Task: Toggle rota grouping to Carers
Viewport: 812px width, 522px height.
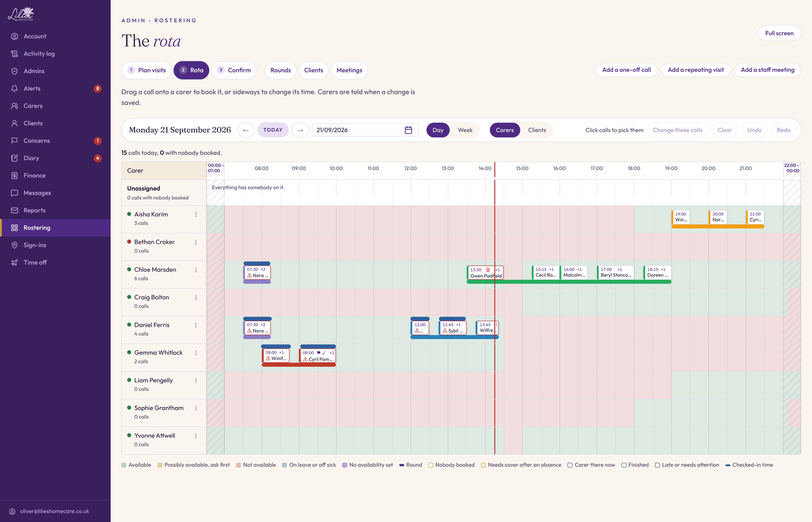Action: (505, 130)
